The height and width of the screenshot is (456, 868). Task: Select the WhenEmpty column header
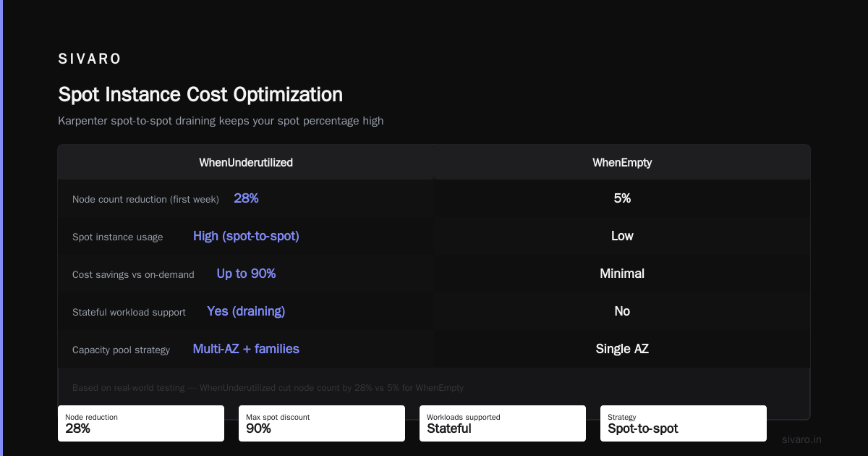[622, 163]
